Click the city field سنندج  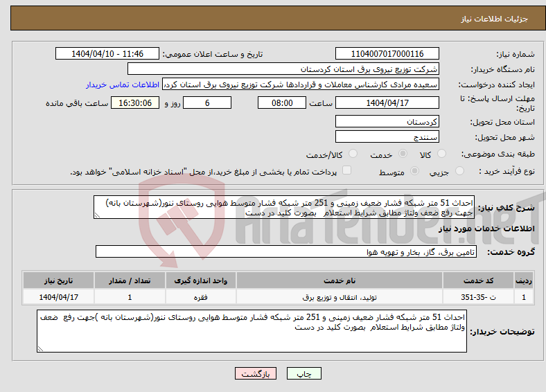tap(387, 136)
